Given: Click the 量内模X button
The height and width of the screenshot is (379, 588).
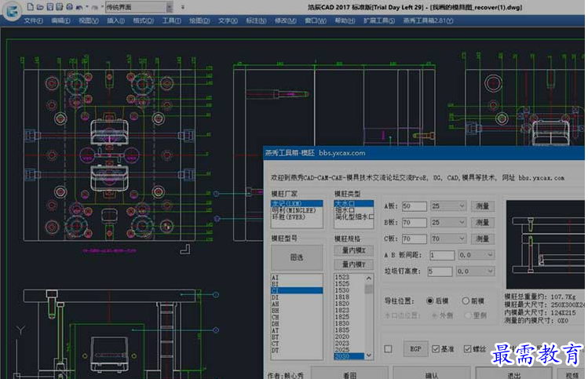Looking at the screenshot, I should coord(353,250).
